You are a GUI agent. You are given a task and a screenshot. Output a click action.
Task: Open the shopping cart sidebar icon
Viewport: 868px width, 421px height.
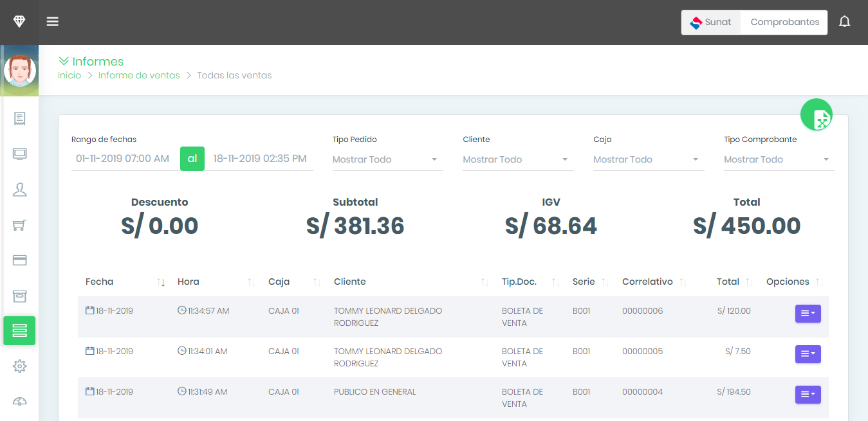point(19,225)
